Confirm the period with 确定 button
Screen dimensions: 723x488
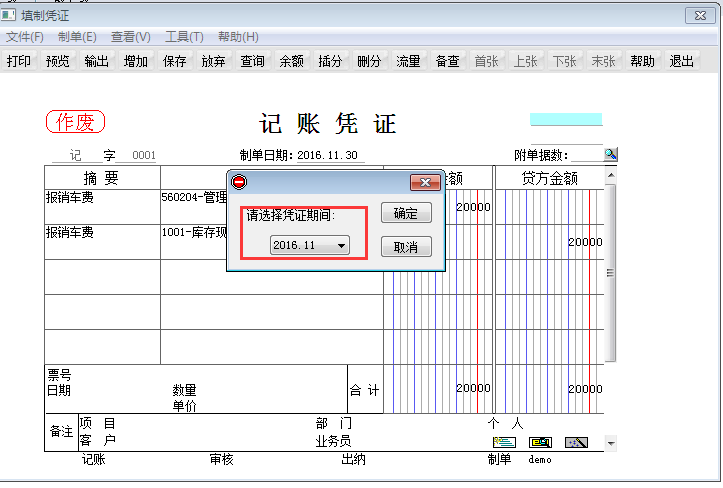point(406,213)
